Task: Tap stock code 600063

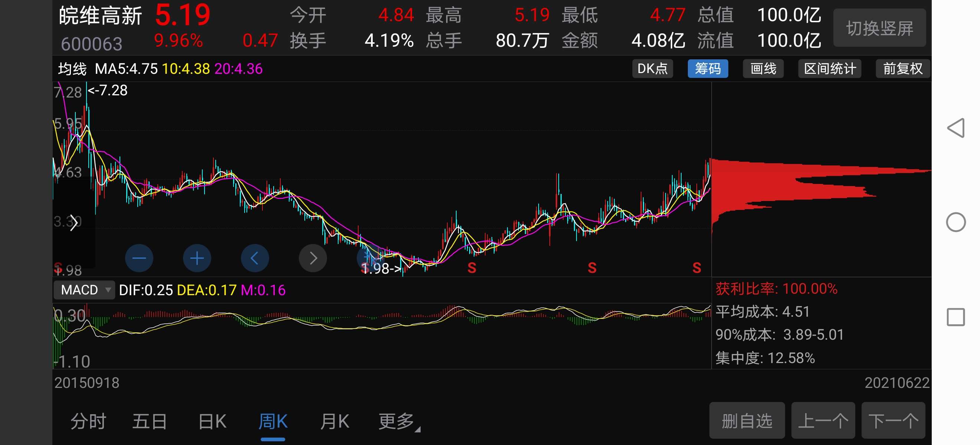Action: click(x=91, y=44)
